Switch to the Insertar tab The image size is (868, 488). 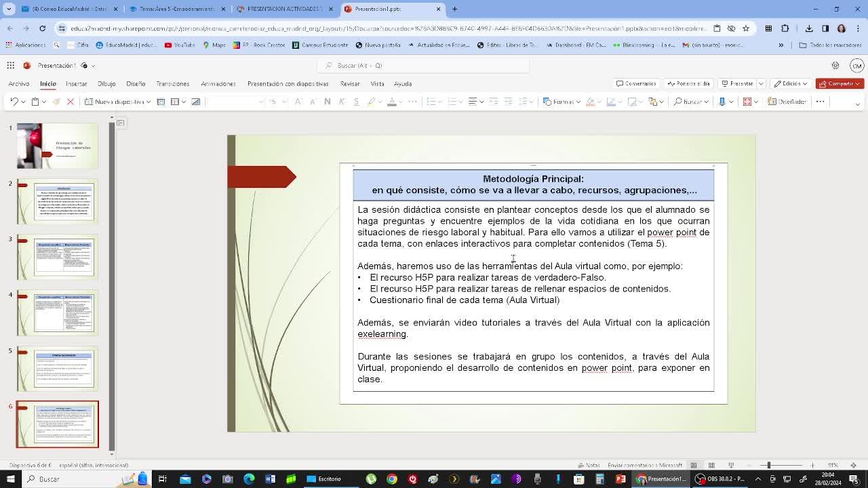coord(76,84)
